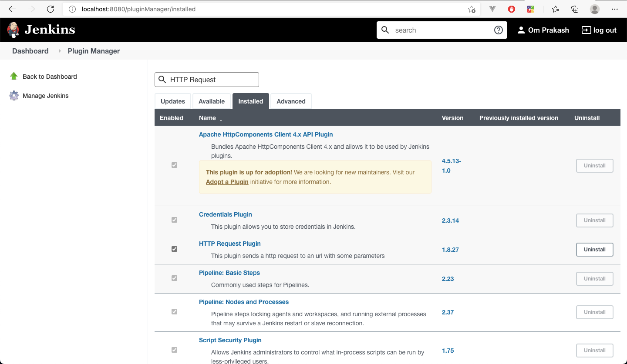Click Dashboard in the breadcrumb
Image resolution: width=627 pixels, height=364 pixels.
tap(30, 51)
